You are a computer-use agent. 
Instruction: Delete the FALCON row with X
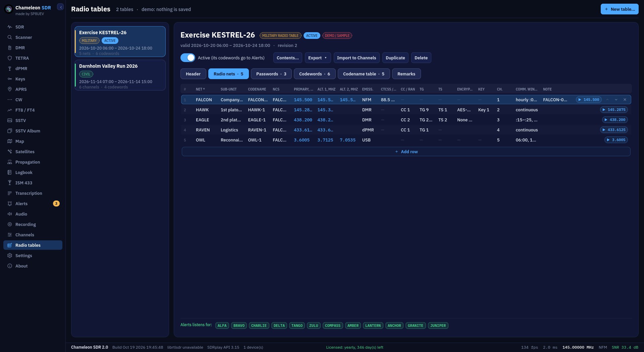[x=625, y=100]
